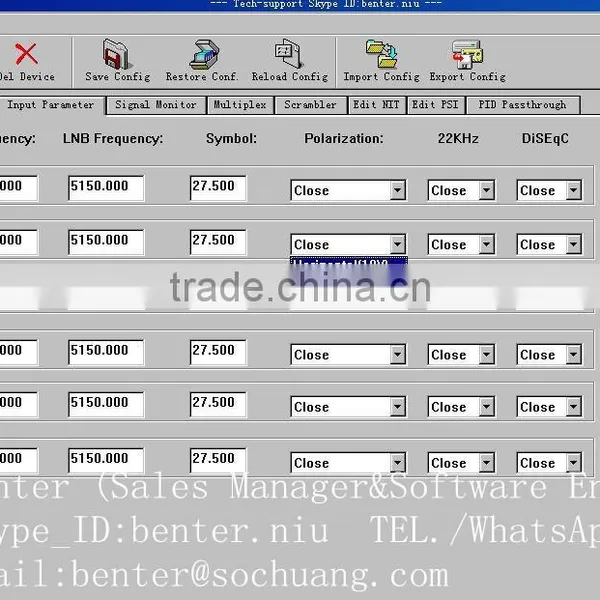Click the Symbol field in the second-to-last row
The image size is (600, 600).
pos(218,404)
